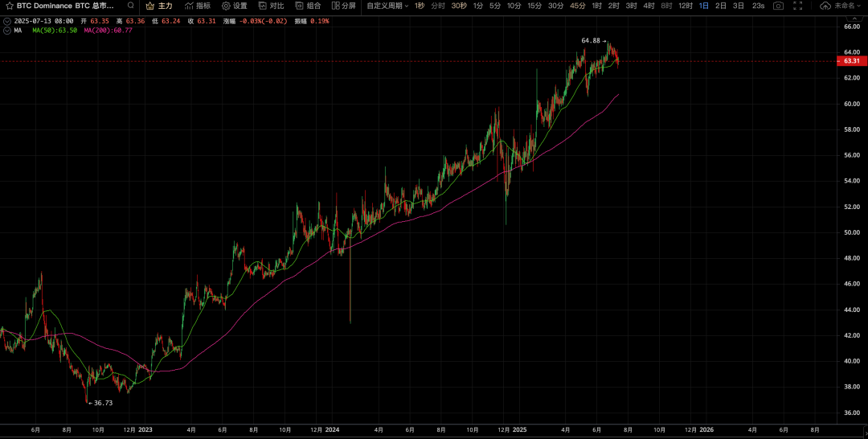Screen dimensions: 868x439
Task: Switch to the 1时 timeframe
Action: pos(596,6)
